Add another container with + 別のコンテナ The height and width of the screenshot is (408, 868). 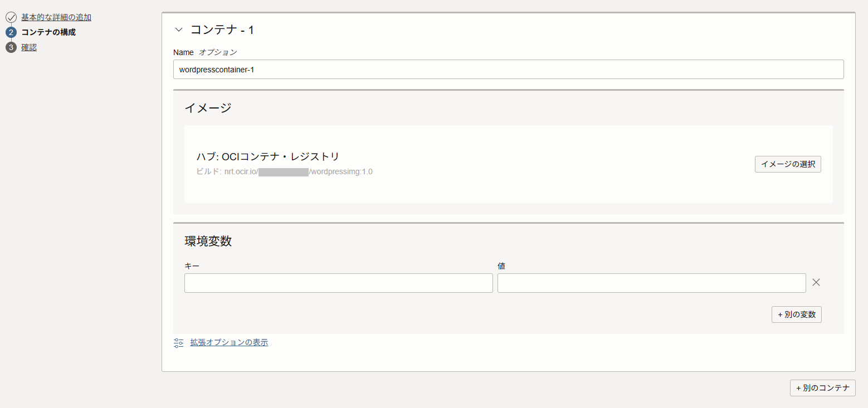tap(822, 388)
